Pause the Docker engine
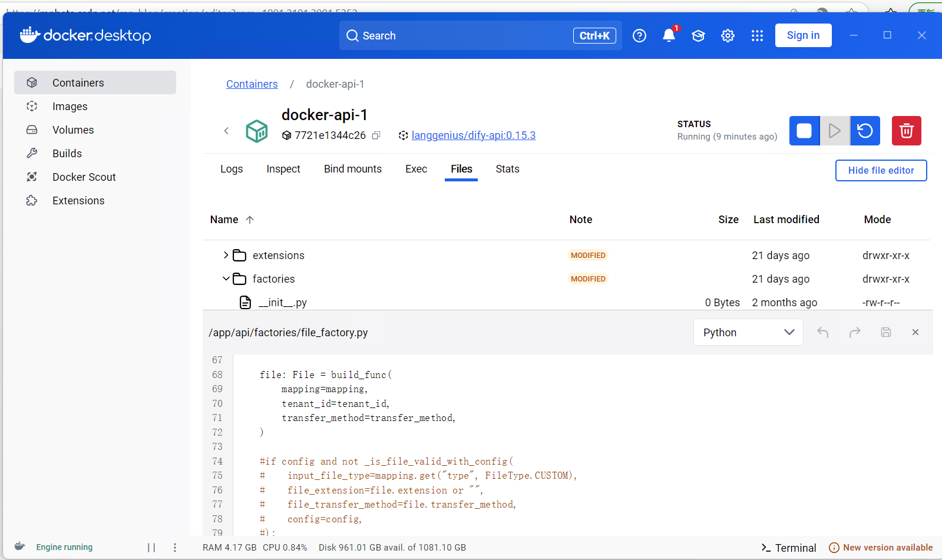The width and height of the screenshot is (942, 560). pos(151,548)
